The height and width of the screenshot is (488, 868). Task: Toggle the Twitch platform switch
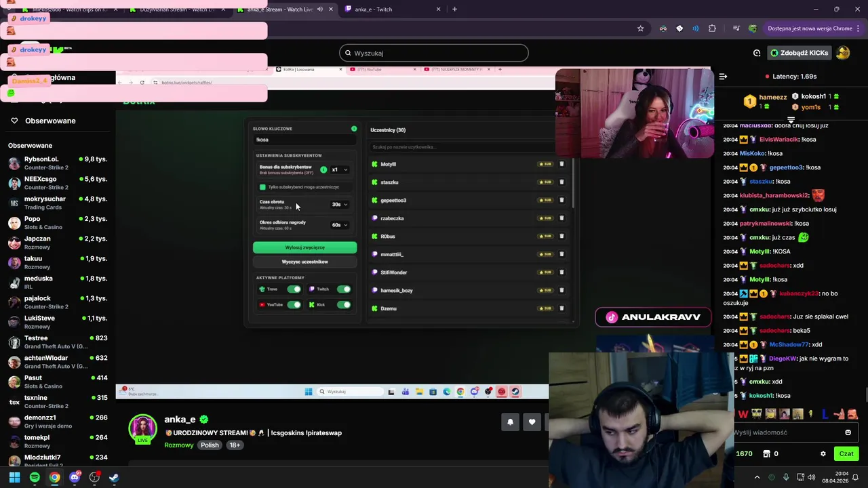[344, 289]
